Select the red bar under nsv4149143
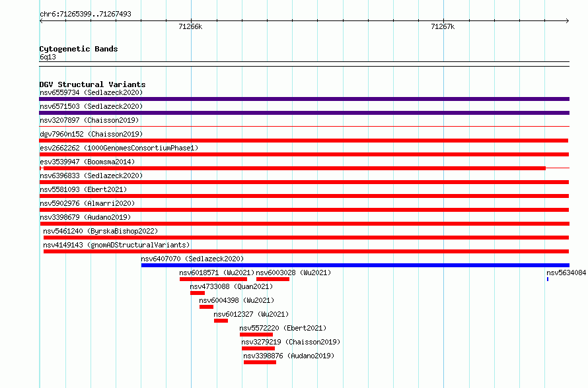The height and width of the screenshot is (388, 588). pos(307,251)
